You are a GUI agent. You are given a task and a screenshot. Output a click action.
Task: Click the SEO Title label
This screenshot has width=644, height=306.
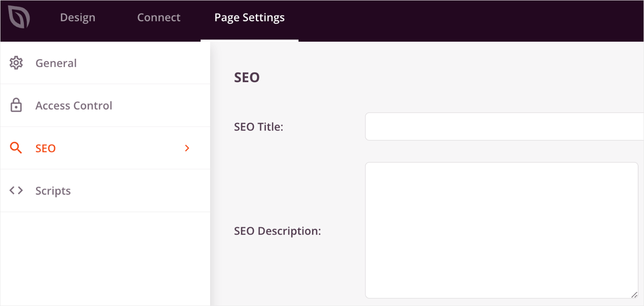click(259, 126)
